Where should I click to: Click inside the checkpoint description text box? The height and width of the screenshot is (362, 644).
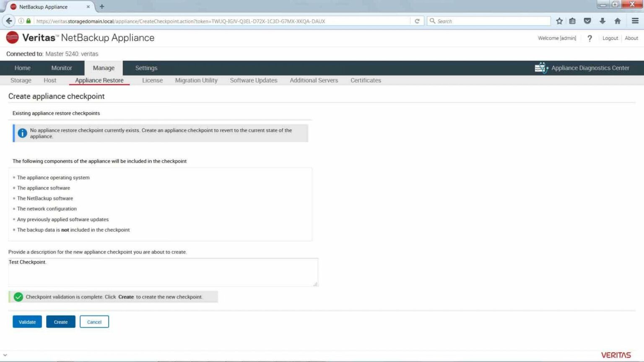tap(163, 272)
